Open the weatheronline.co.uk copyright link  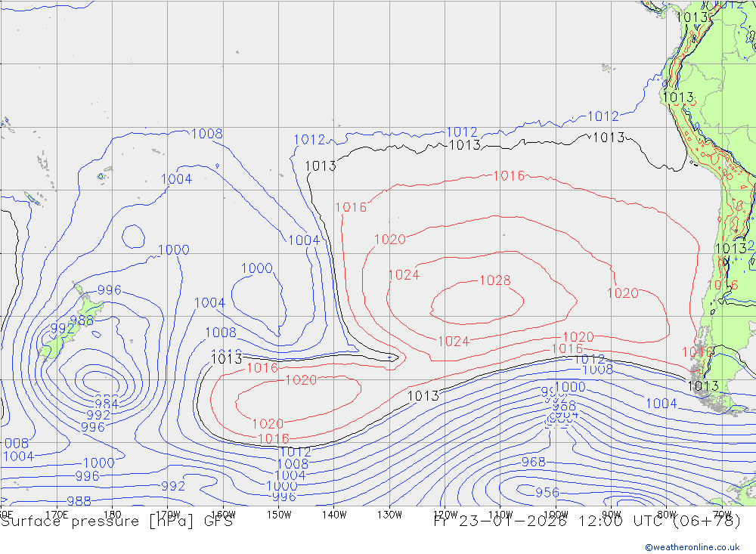692,546
